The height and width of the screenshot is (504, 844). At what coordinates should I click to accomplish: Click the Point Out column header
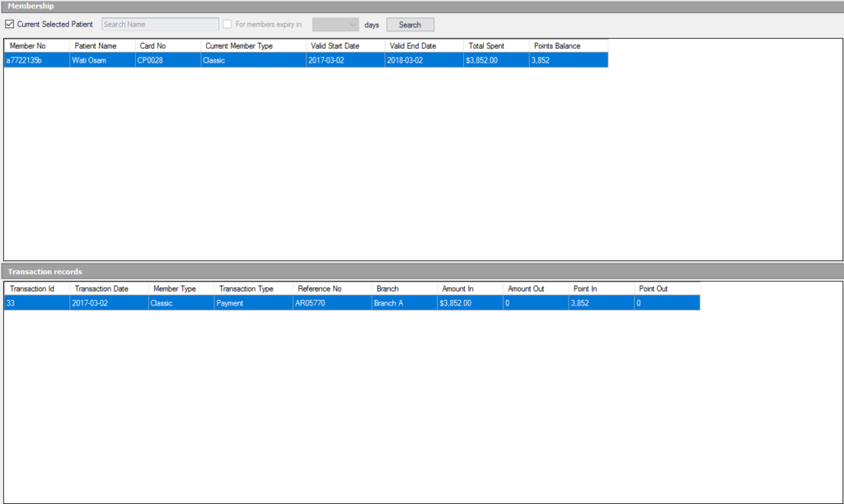(x=668, y=289)
